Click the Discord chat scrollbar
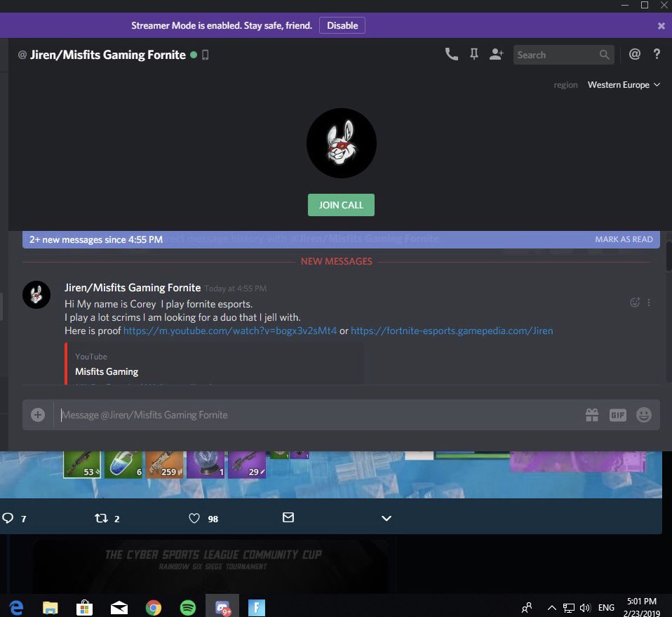 (x=668, y=256)
